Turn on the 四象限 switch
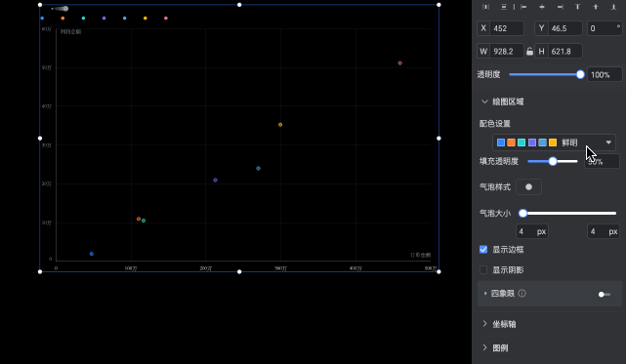Screen dimensions: 626x364 pos(605,295)
